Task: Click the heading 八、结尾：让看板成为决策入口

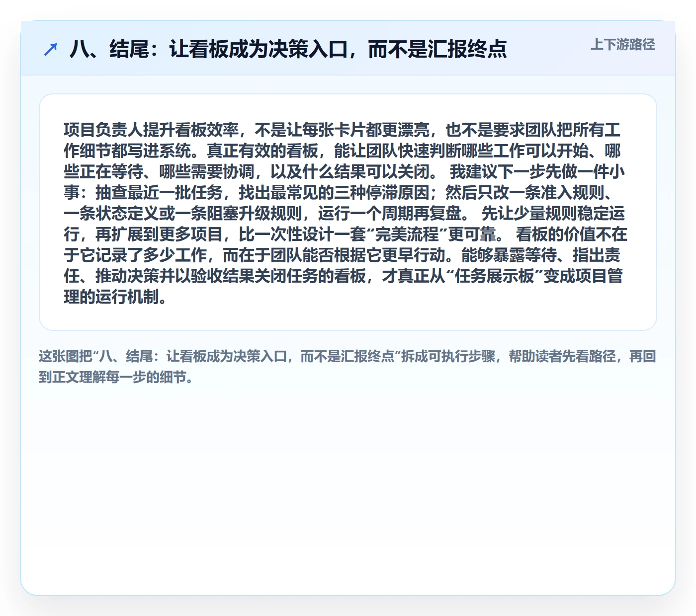Action: click(x=288, y=49)
